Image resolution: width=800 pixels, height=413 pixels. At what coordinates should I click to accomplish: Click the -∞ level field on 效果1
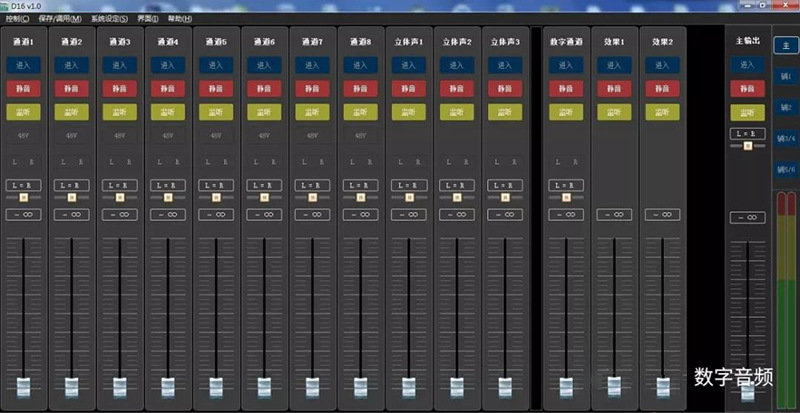click(614, 214)
